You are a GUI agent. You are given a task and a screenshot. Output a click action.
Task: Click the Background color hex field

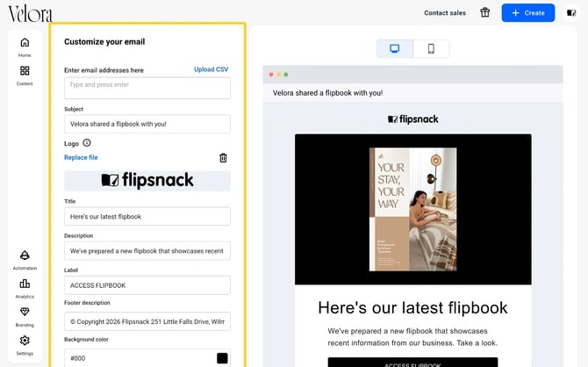pos(147,358)
